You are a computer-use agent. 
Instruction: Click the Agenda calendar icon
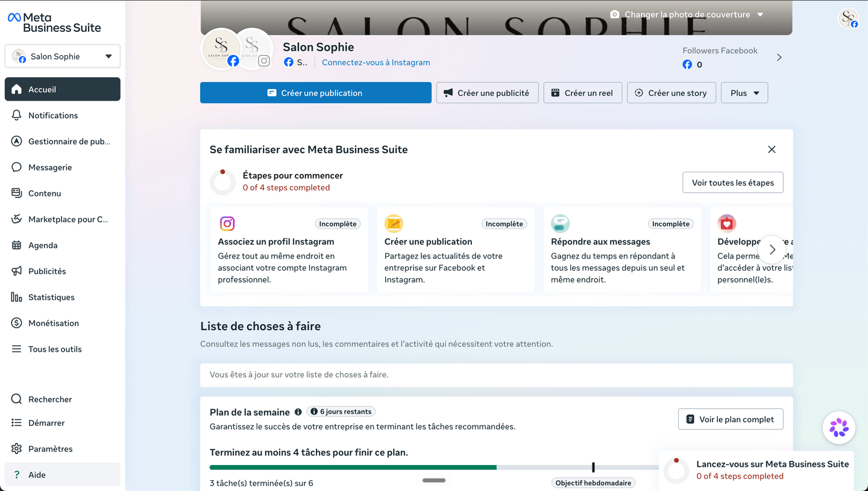(x=17, y=245)
